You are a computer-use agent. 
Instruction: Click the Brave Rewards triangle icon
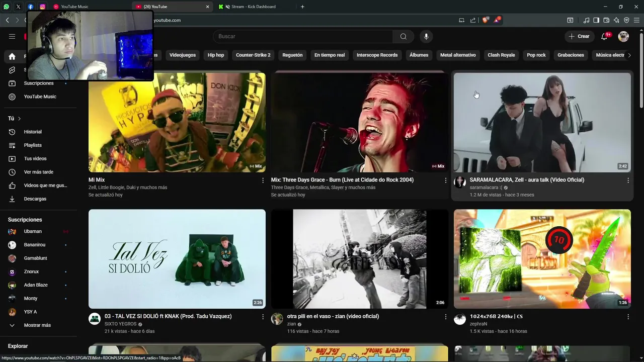click(x=497, y=20)
